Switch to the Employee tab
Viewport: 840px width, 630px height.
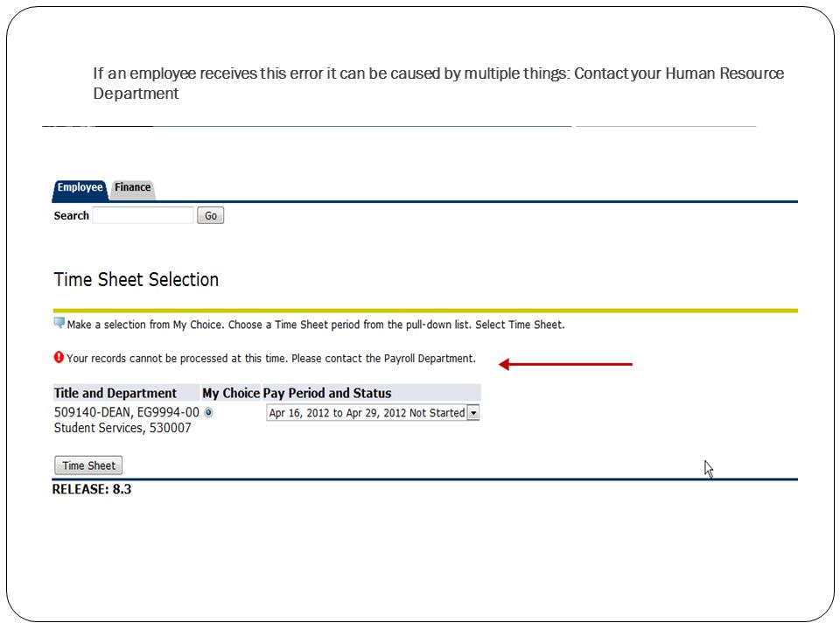click(80, 188)
